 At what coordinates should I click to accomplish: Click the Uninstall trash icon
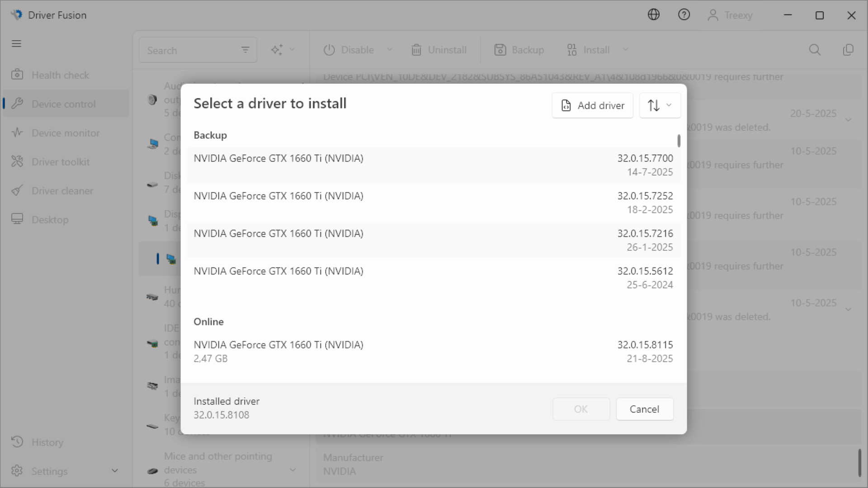coord(416,50)
